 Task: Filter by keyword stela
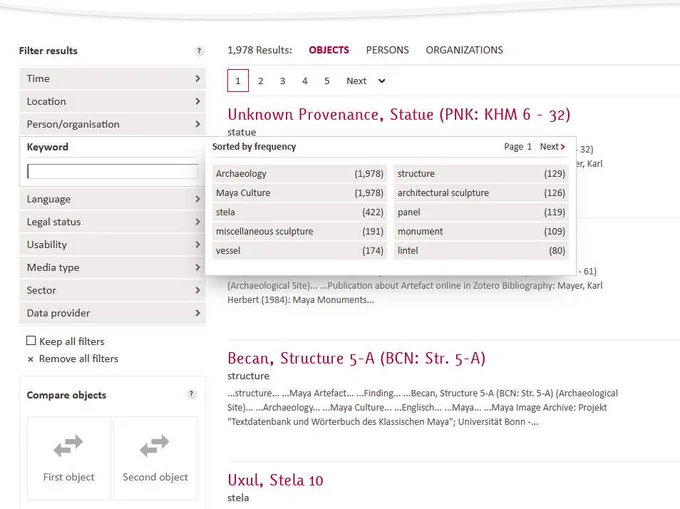tap(300, 212)
